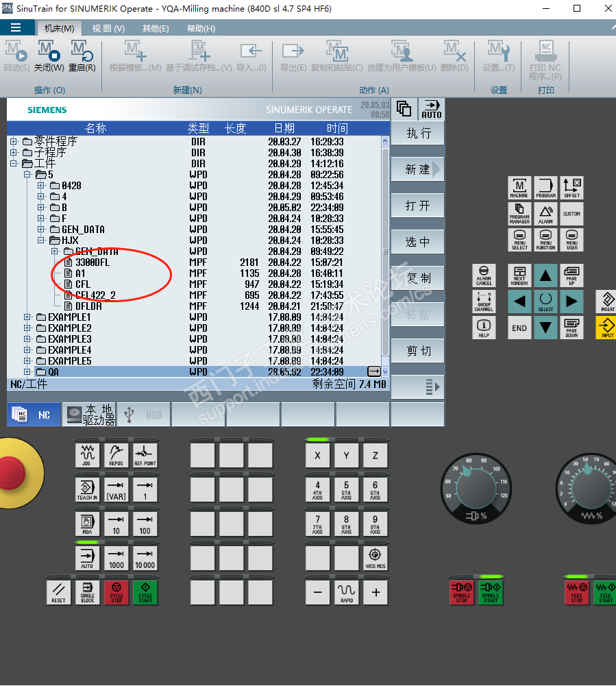
Task: Click the NEXT WINDOW key
Action: tap(519, 275)
